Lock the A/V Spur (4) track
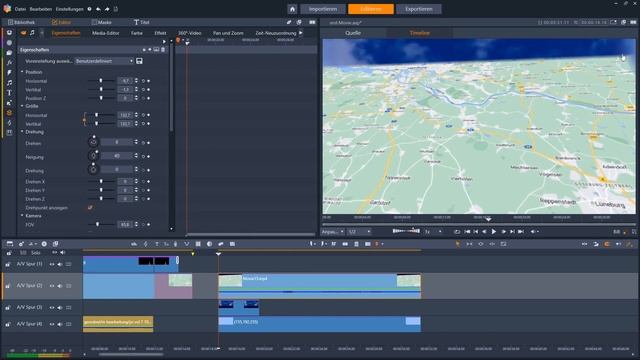The height and width of the screenshot is (360, 640). [8, 324]
